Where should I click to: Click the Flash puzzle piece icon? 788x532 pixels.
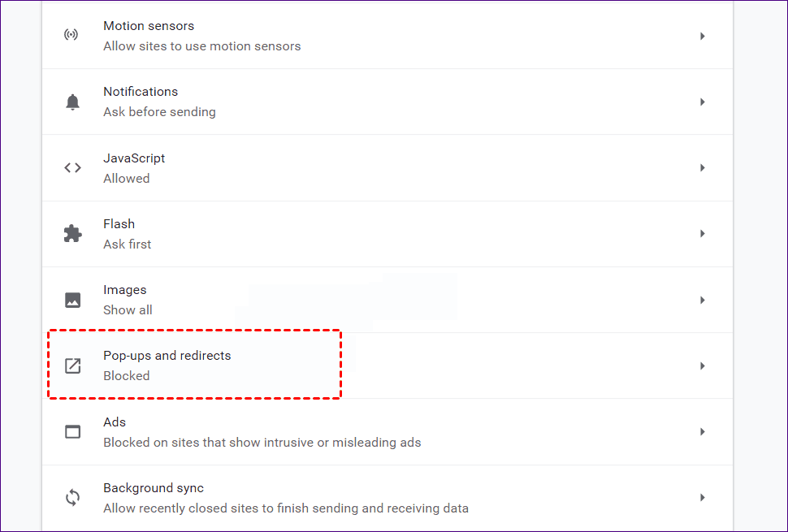72,234
